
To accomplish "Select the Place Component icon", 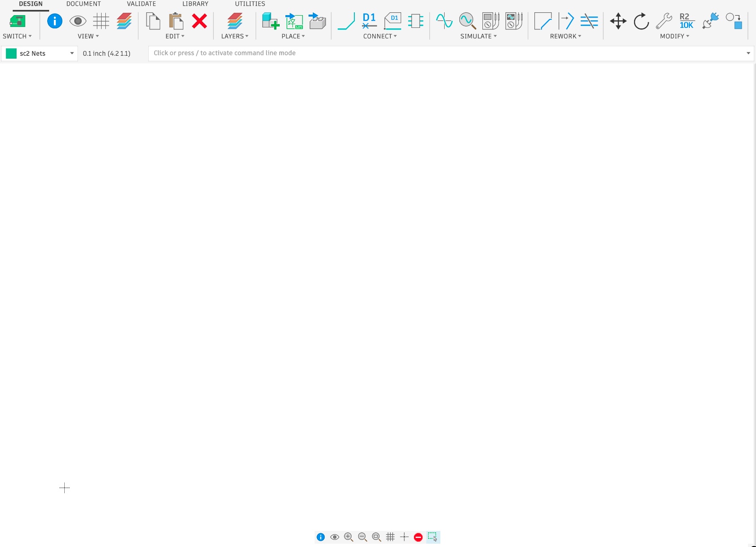I will [x=271, y=21].
